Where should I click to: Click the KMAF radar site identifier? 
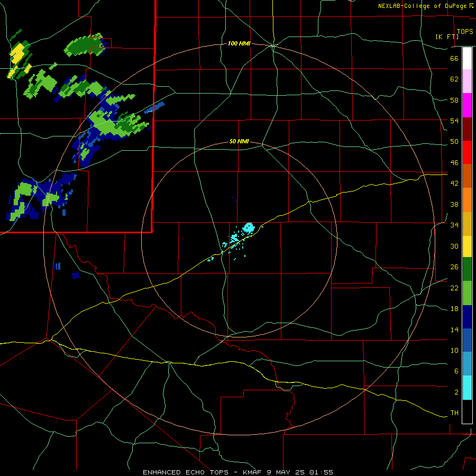click(x=252, y=472)
